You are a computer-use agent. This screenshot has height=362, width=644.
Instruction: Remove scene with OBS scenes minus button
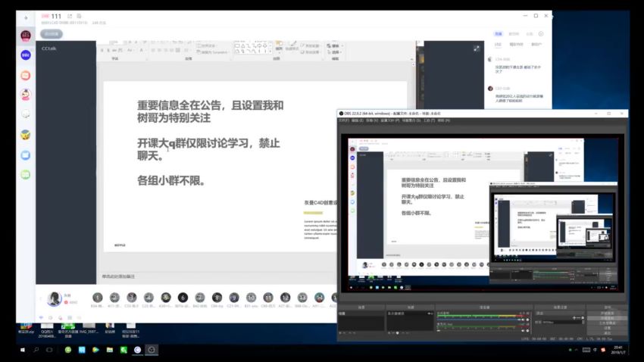point(344,333)
